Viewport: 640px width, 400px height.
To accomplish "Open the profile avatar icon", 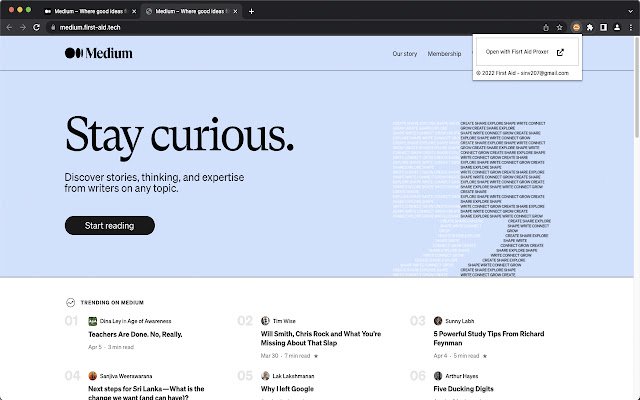I will coord(617,27).
